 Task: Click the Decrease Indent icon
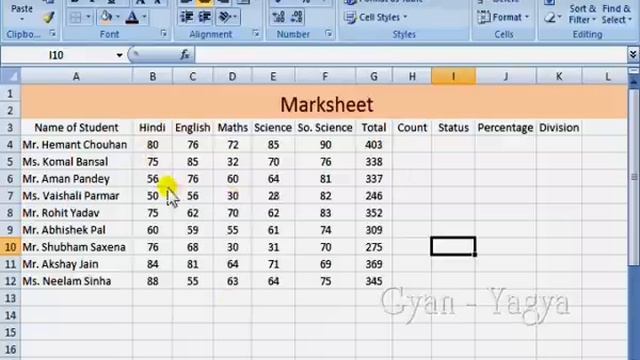187,17
